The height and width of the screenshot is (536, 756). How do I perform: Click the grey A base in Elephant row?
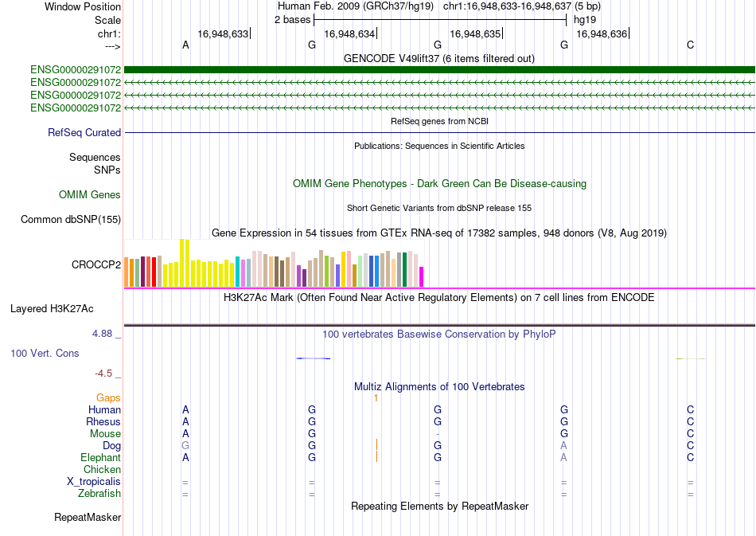point(563,457)
